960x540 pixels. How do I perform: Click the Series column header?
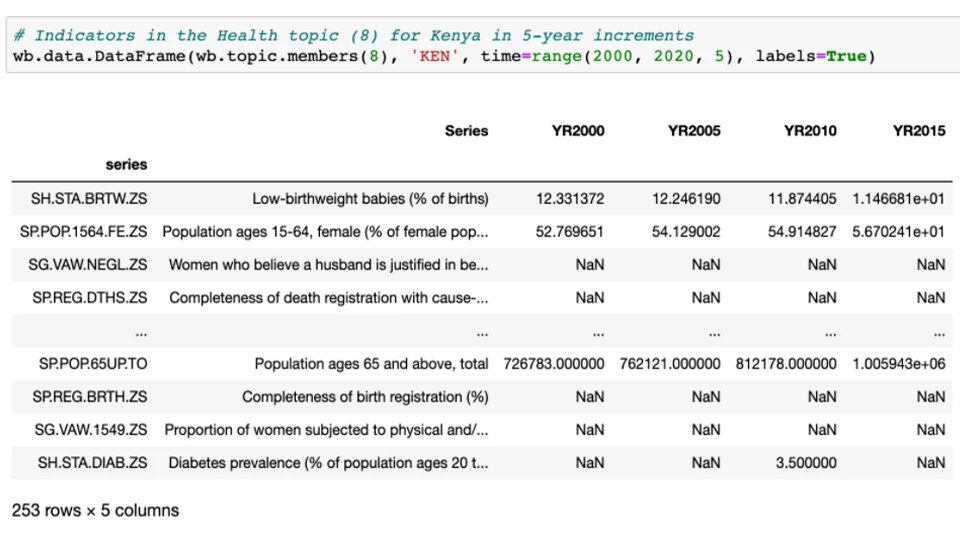(467, 131)
